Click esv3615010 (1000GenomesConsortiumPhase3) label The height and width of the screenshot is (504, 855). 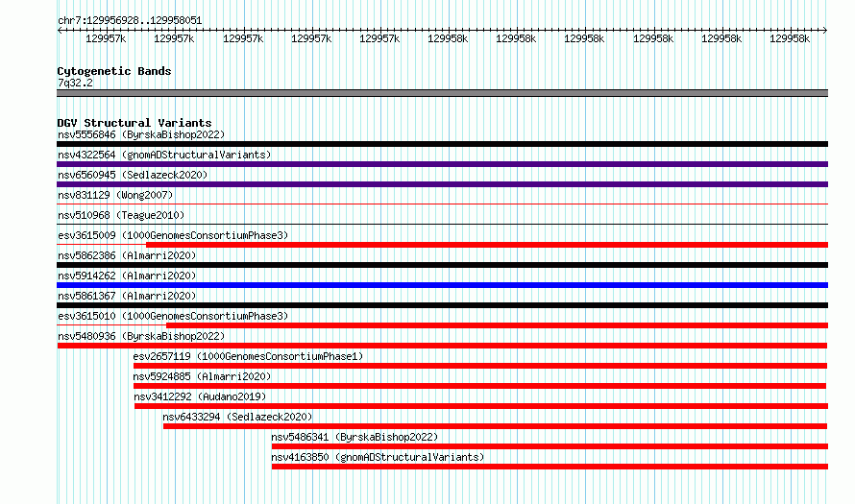point(173,316)
